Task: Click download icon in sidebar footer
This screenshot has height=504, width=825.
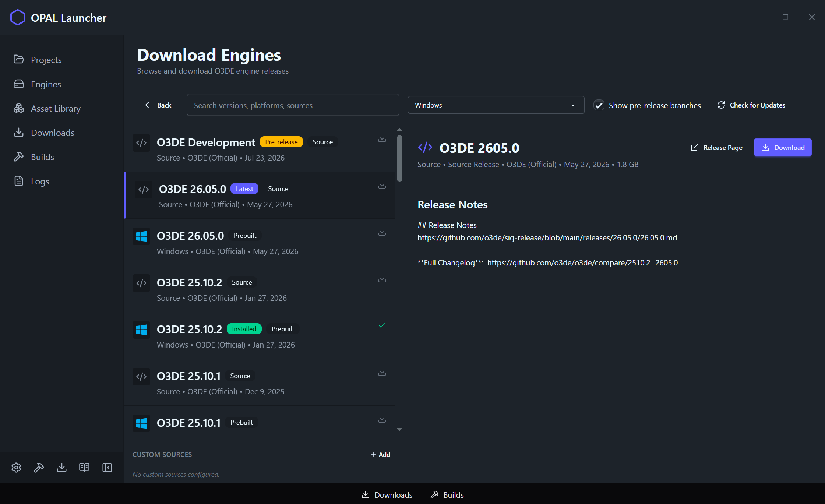Action: [61, 468]
